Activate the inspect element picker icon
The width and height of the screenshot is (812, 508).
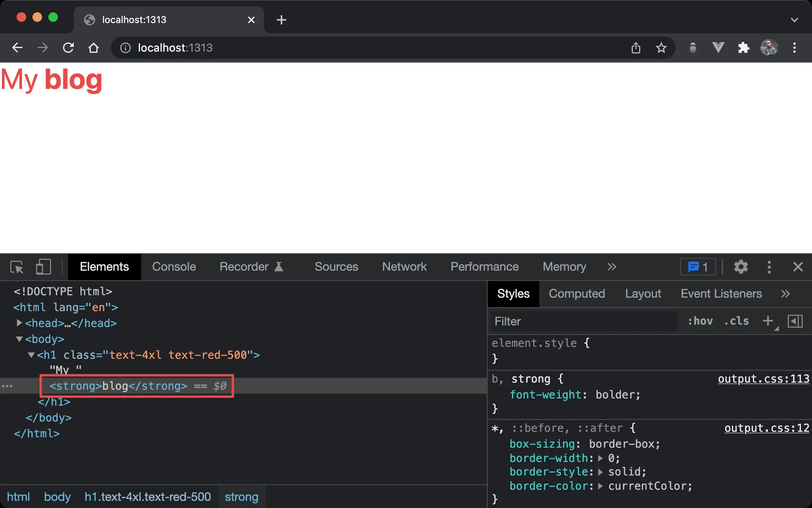17,267
